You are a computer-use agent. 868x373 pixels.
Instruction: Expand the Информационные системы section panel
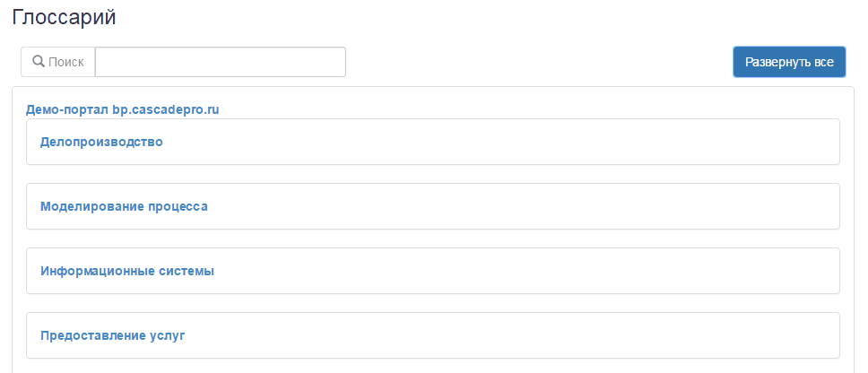click(433, 271)
